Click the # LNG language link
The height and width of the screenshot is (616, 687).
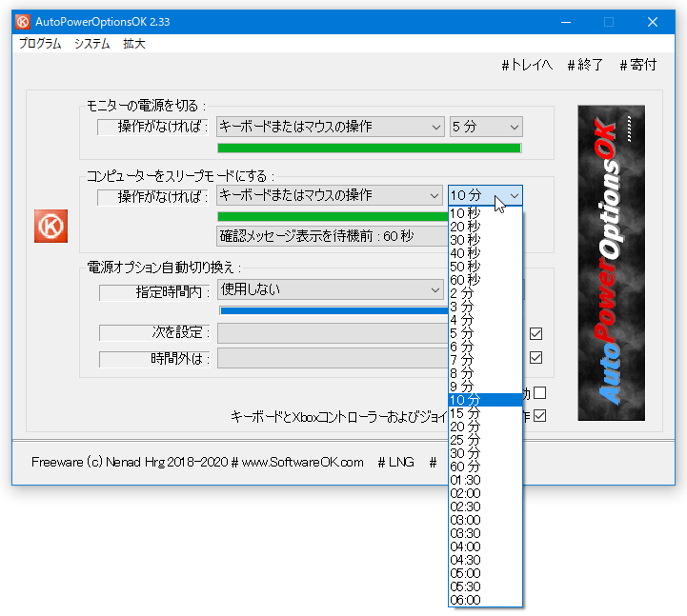point(396,463)
